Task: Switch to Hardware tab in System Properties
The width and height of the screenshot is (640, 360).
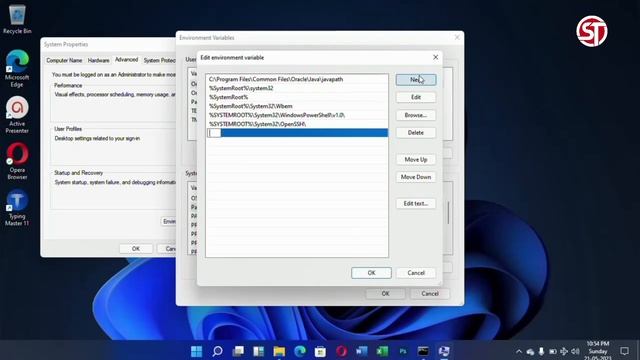Action: pos(98,60)
